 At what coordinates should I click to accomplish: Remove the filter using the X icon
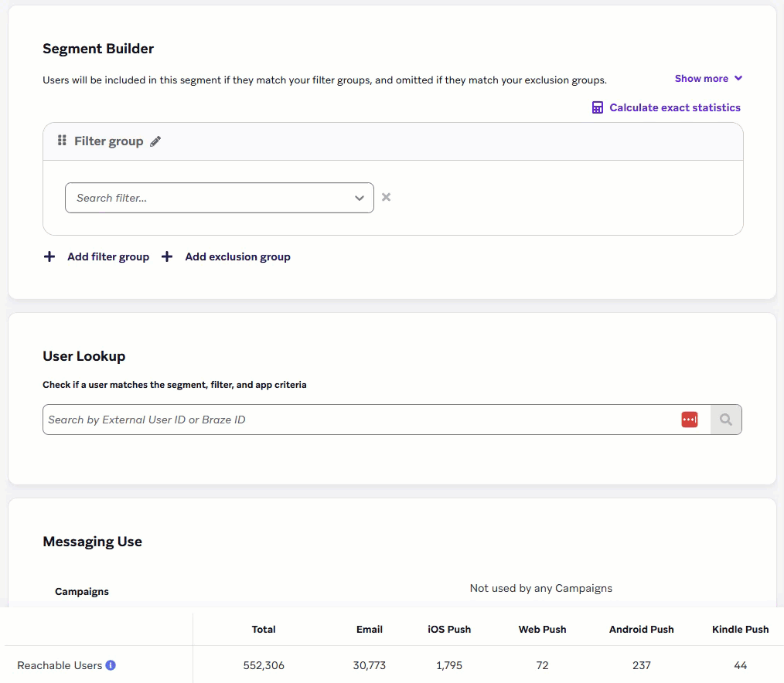(386, 197)
